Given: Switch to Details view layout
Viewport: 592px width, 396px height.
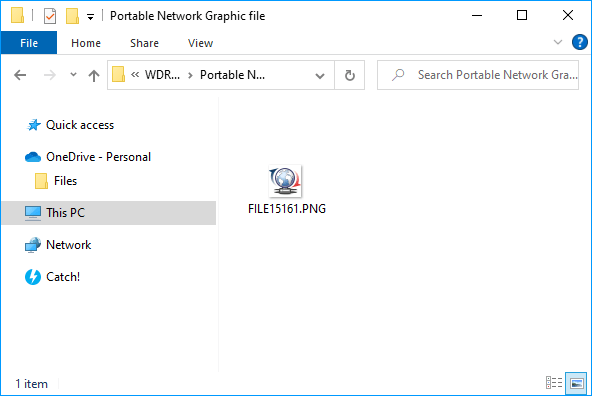Looking at the screenshot, I should (x=554, y=383).
